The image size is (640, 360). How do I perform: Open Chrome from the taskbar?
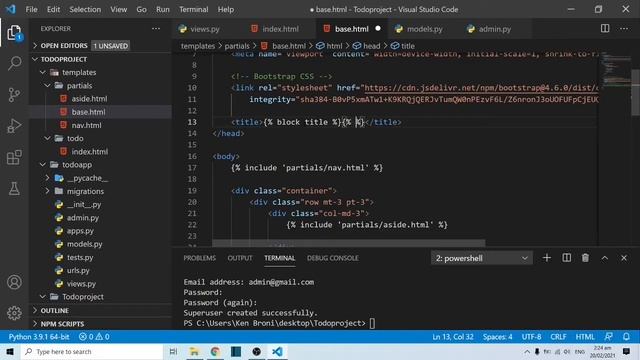(215, 351)
